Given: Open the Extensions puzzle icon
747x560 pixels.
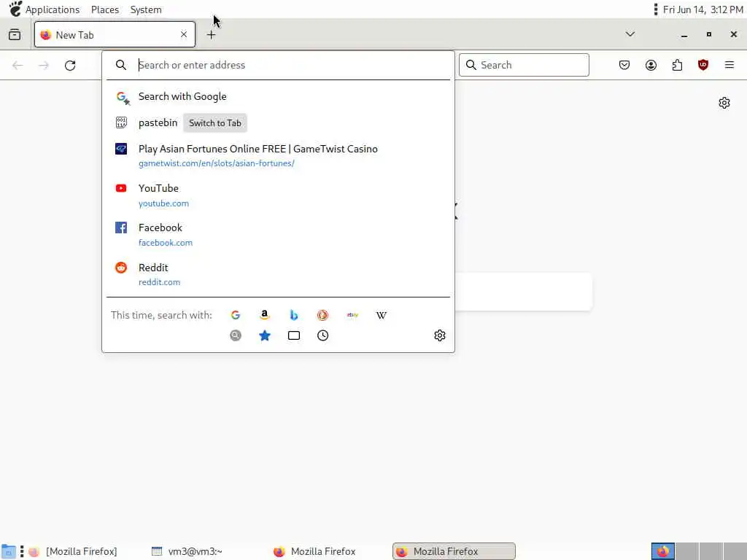Looking at the screenshot, I should [x=677, y=65].
